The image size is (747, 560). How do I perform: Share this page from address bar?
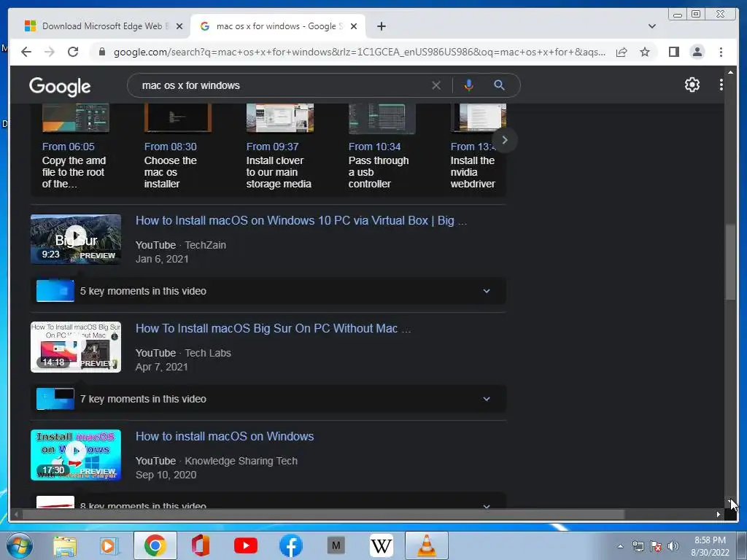(622, 52)
